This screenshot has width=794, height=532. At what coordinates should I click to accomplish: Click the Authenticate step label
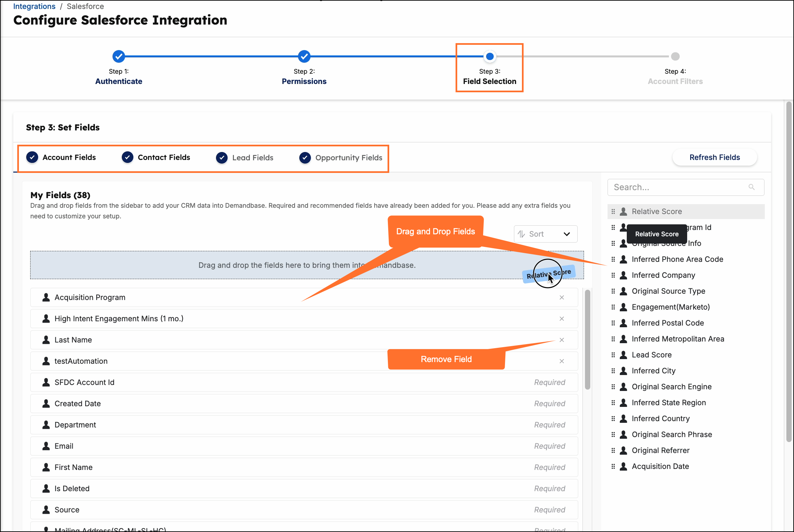click(119, 81)
